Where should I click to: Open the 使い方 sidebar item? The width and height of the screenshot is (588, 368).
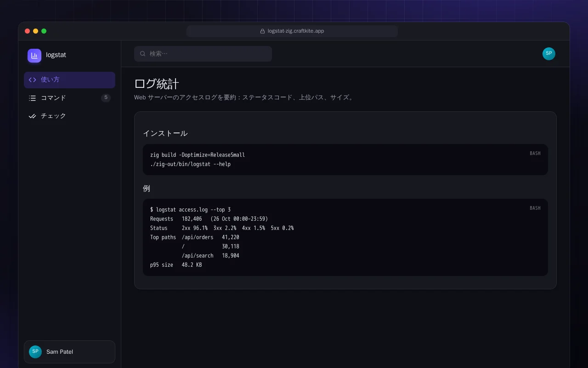click(69, 80)
